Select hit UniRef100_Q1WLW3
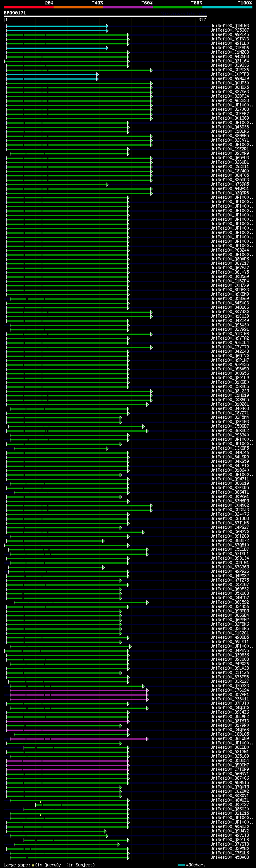Screen dimensions: 256x868 point(230,26)
